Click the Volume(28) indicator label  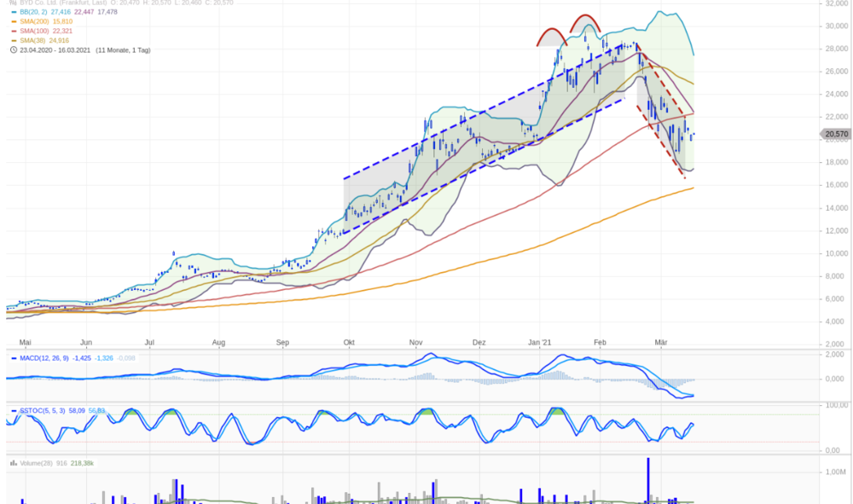[x=36, y=463]
